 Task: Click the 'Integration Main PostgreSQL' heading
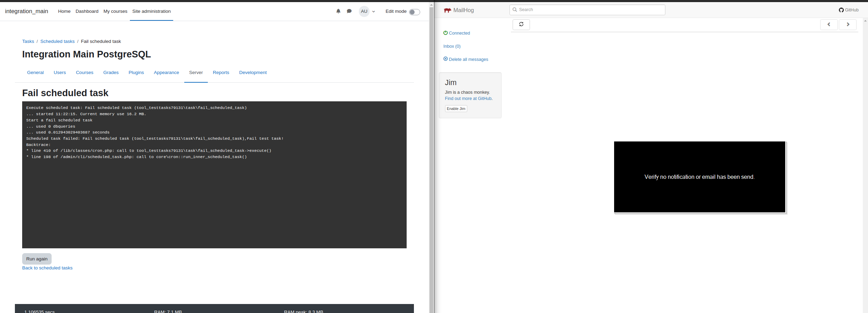click(86, 54)
